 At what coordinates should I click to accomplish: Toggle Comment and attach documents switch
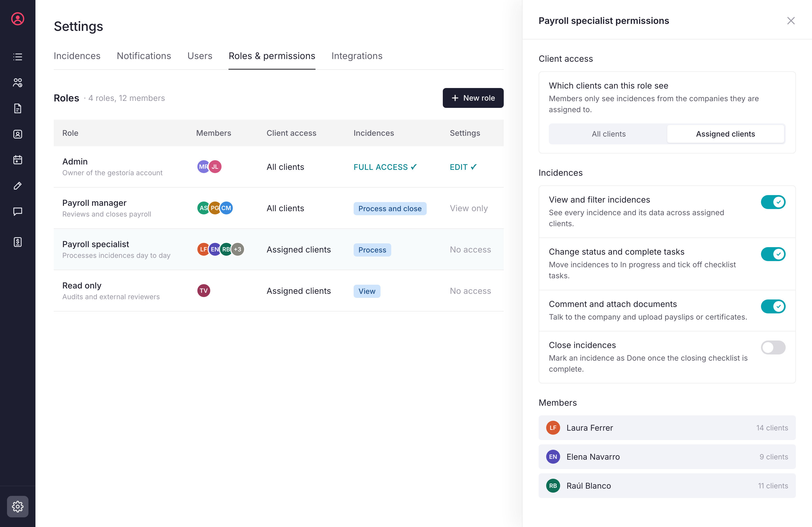(x=773, y=306)
